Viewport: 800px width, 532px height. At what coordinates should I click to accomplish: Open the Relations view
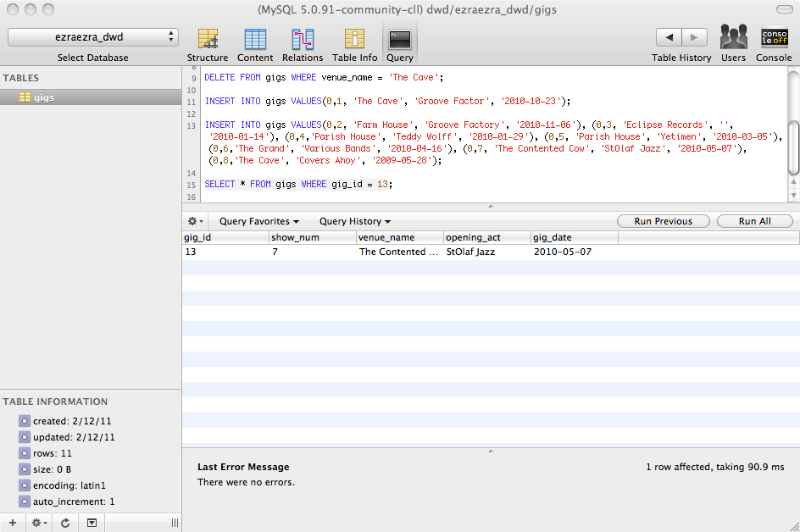pos(303,45)
